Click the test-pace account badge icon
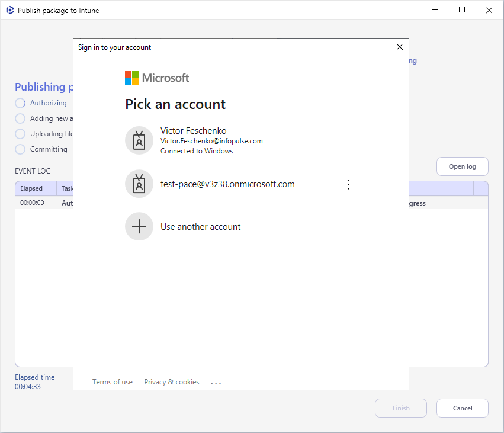 (139, 184)
